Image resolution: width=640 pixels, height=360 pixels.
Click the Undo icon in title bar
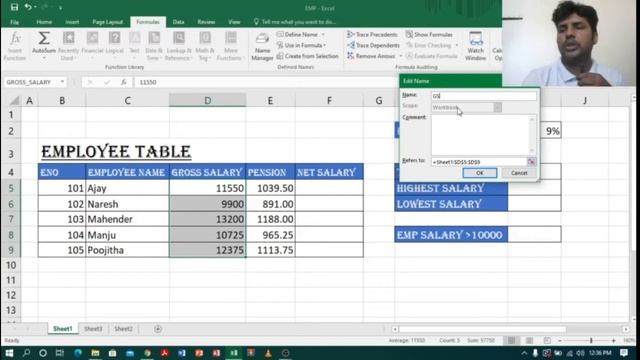click(x=28, y=7)
